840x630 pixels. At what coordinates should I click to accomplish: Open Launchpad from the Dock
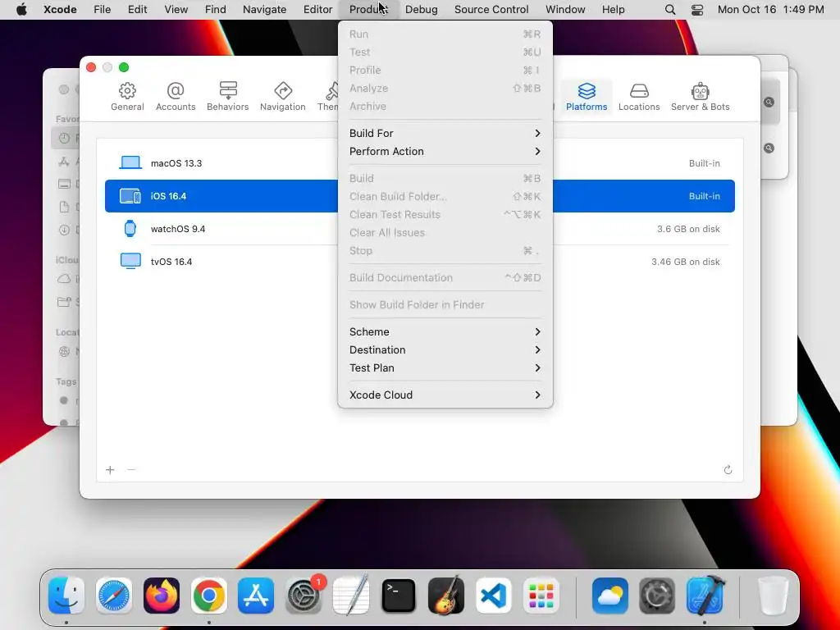pyautogui.click(x=541, y=596)
